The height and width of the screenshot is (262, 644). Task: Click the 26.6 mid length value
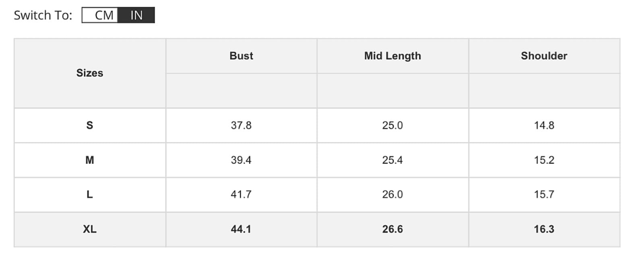[392, 229]
